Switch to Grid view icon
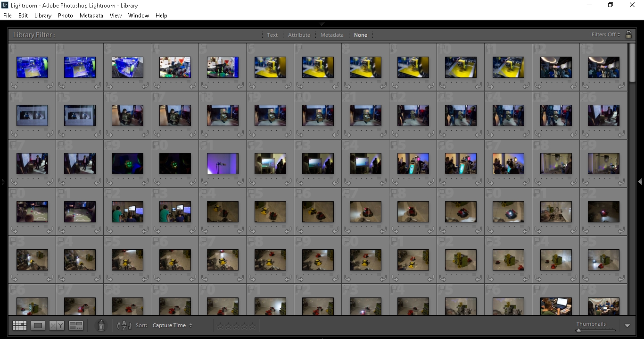This screenshot has height=339, width=644. [x=19, y=325]
